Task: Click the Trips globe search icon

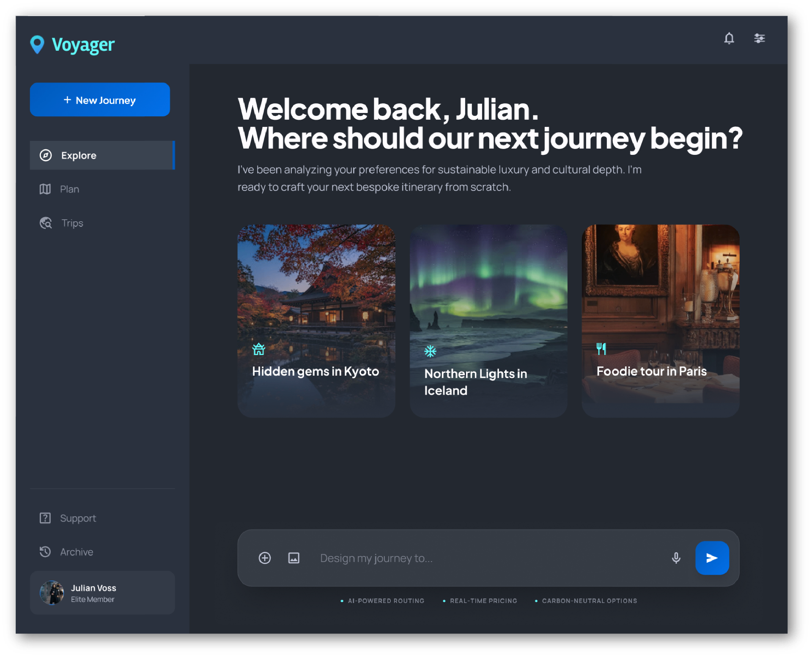Action: click(x=46, y=223)
